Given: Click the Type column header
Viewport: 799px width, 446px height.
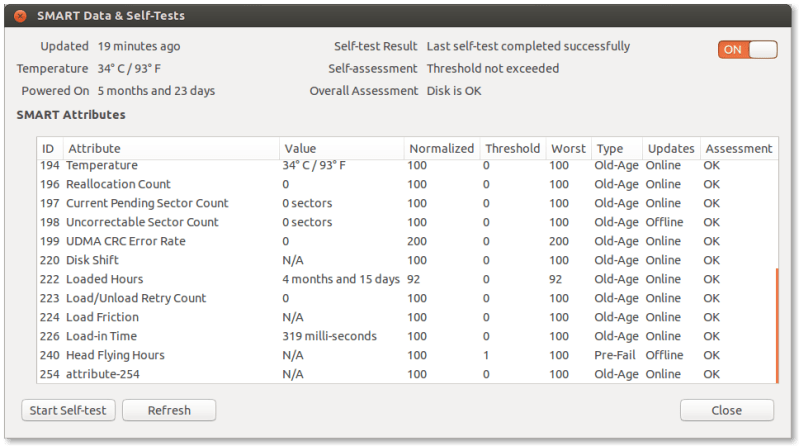Looking at the screenshot, I should [617, 148].
